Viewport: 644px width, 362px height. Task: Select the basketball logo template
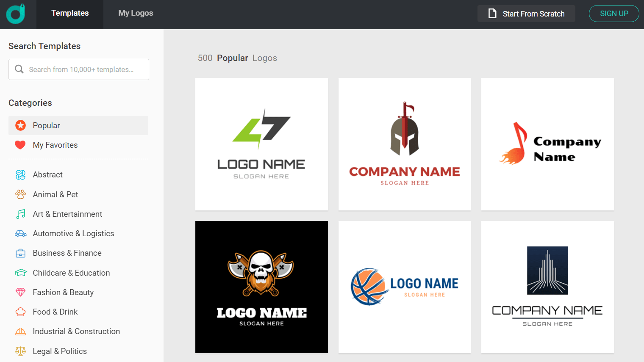click(404, 287)
